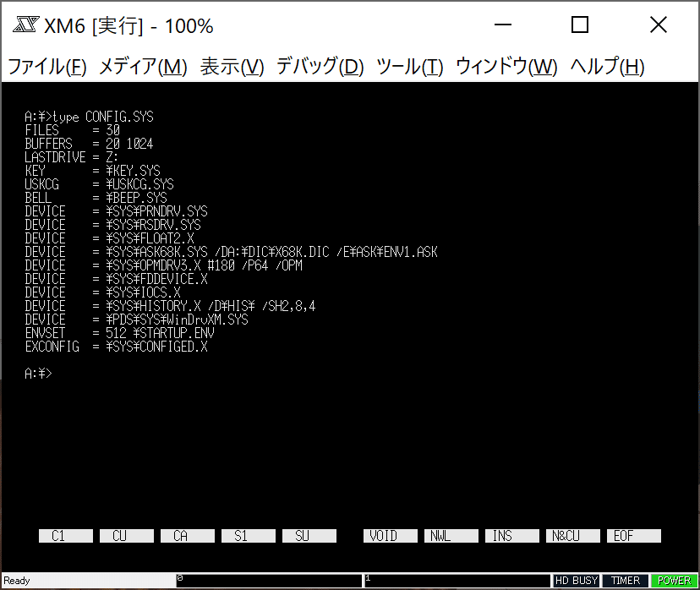The height and width of the screenshot is (590, 700).
Task: Click the '¥BEEP.SYS' line
Action: (x=96, y=198)
